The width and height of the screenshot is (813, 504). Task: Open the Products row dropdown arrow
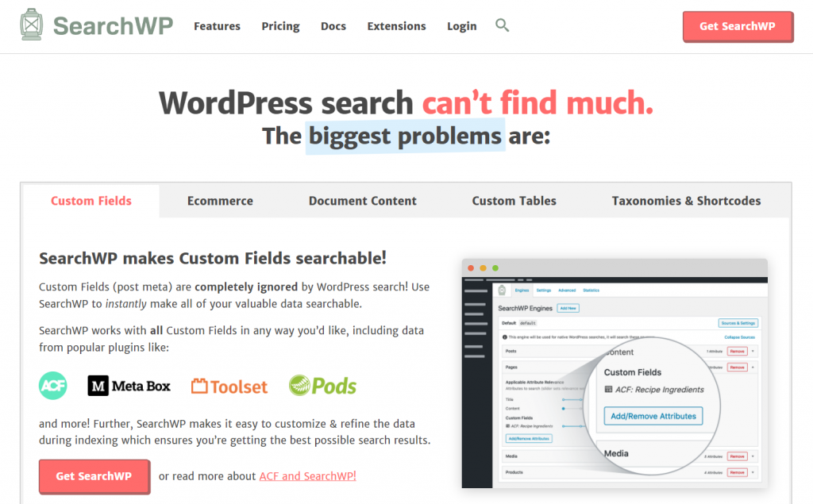753,472
